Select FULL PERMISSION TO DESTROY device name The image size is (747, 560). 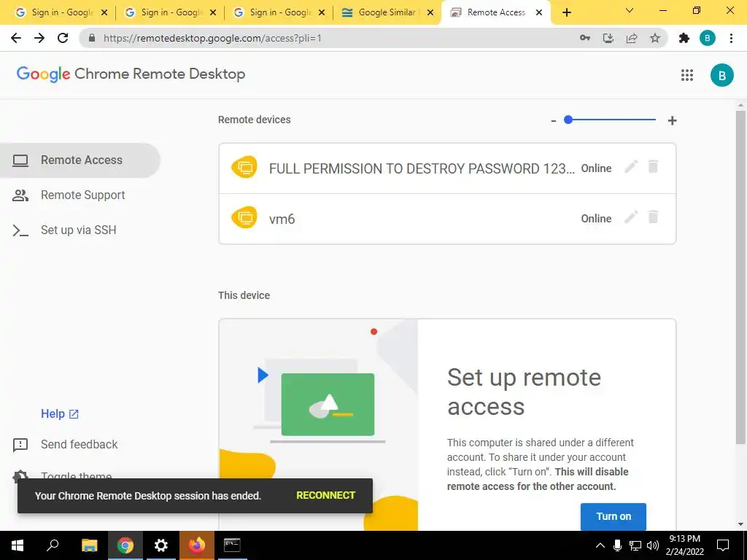422,168
